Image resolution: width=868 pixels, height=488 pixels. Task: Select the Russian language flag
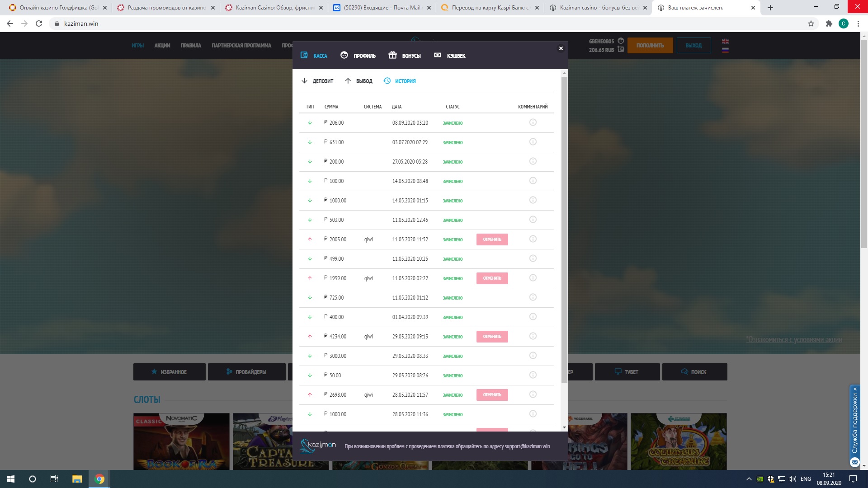725,50
